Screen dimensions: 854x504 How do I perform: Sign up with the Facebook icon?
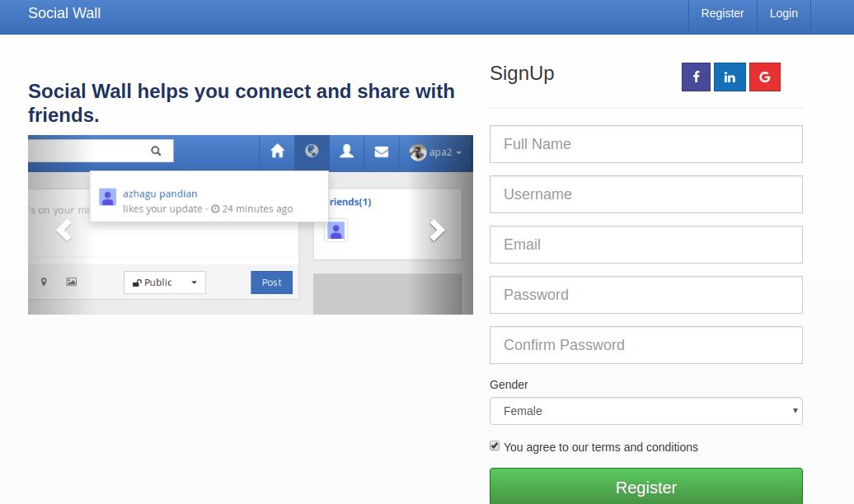point(697,77)
